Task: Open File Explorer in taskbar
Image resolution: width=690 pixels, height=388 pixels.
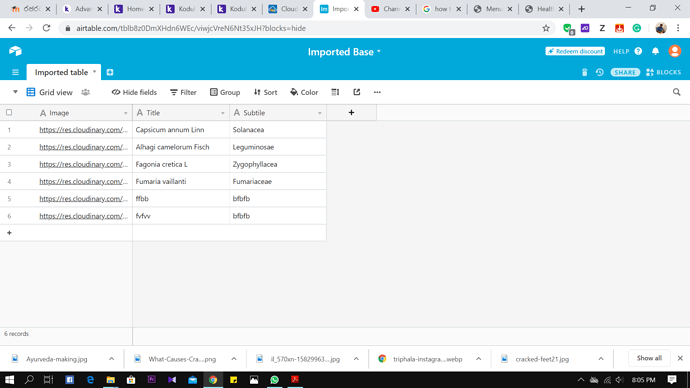Action: [110, 380]
